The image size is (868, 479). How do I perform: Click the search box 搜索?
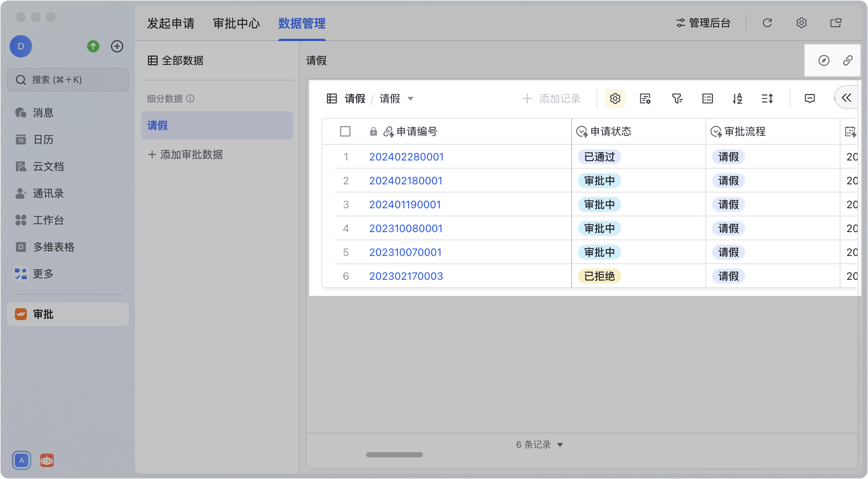68,80
